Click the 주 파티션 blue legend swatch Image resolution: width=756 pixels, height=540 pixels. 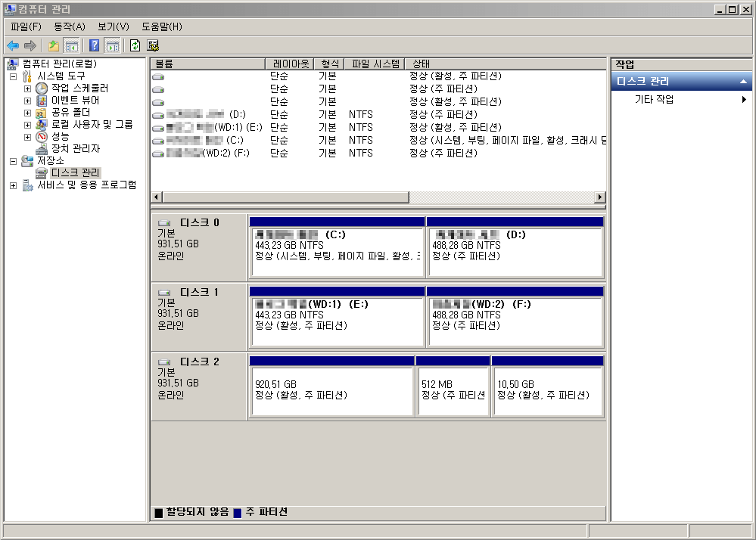pyautogui.click(x=237, y=513)
